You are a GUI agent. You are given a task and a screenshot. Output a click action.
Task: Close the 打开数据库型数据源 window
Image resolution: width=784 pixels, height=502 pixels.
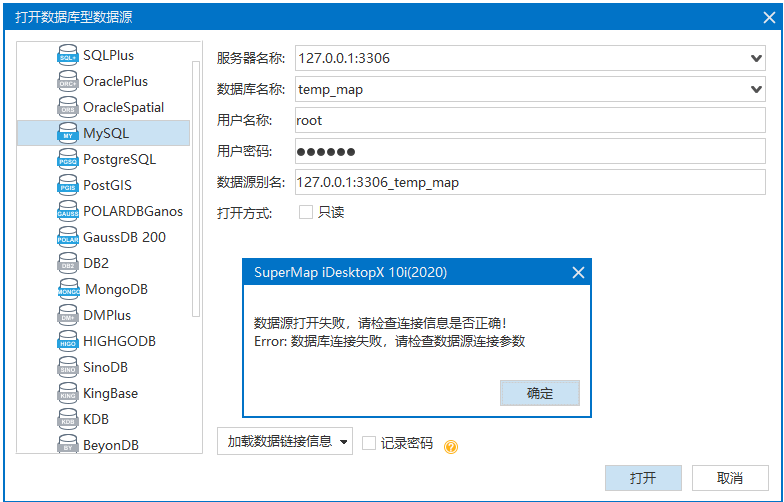pyautogui.click(x=769, y=18)
